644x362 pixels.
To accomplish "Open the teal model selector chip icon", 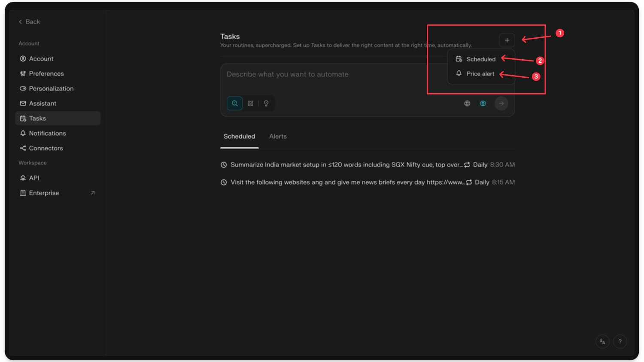I will (x=483, y=103).
